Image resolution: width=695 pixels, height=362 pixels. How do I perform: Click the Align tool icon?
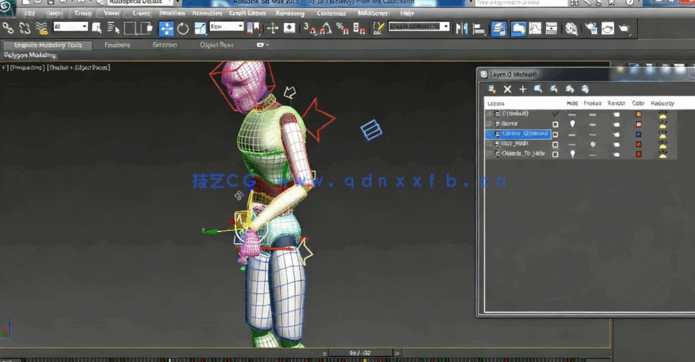[479, 28]
